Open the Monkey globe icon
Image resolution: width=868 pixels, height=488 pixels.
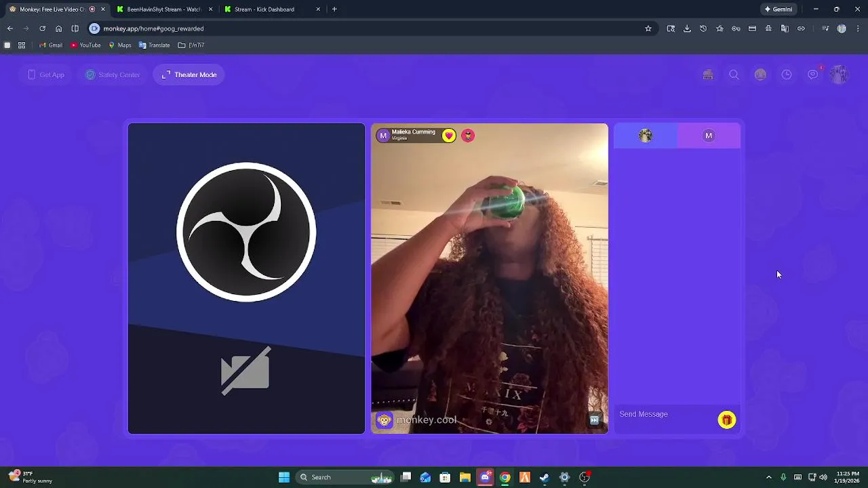[760, 75]
